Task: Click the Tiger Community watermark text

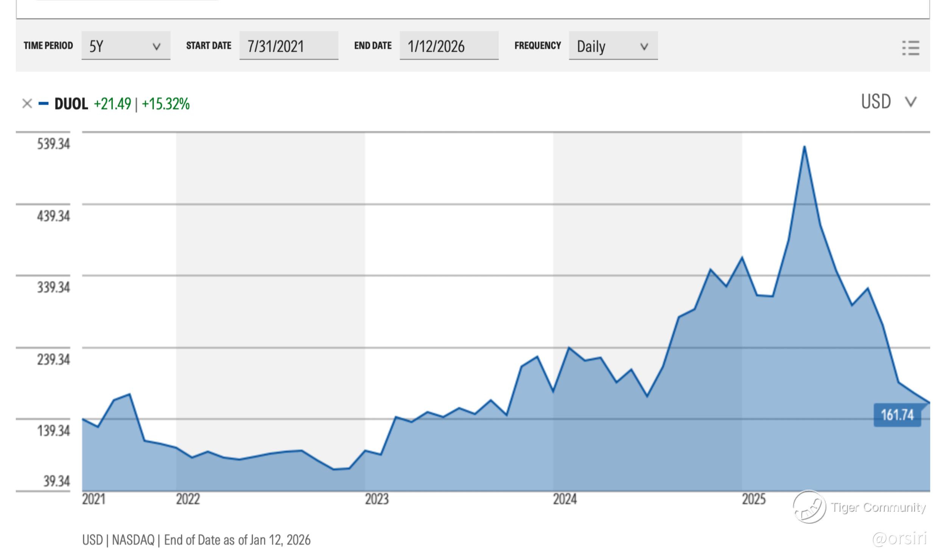Action: coord(878,507)
